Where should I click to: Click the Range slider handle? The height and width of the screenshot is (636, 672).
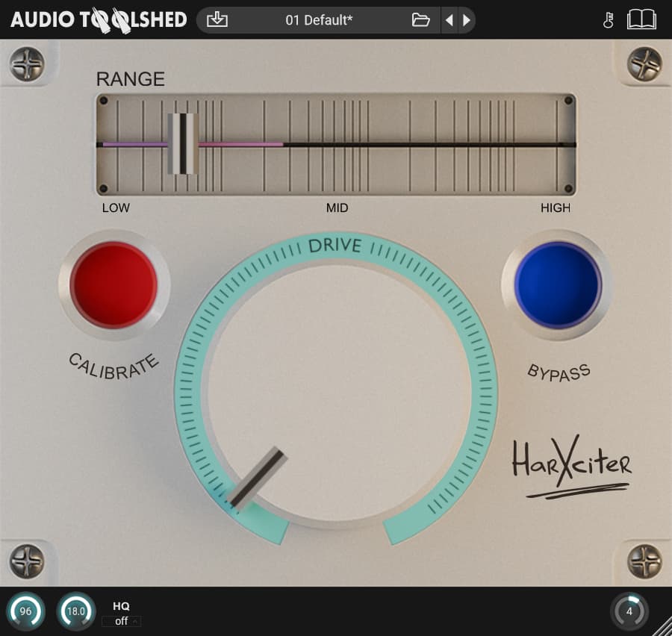[183, 143]
